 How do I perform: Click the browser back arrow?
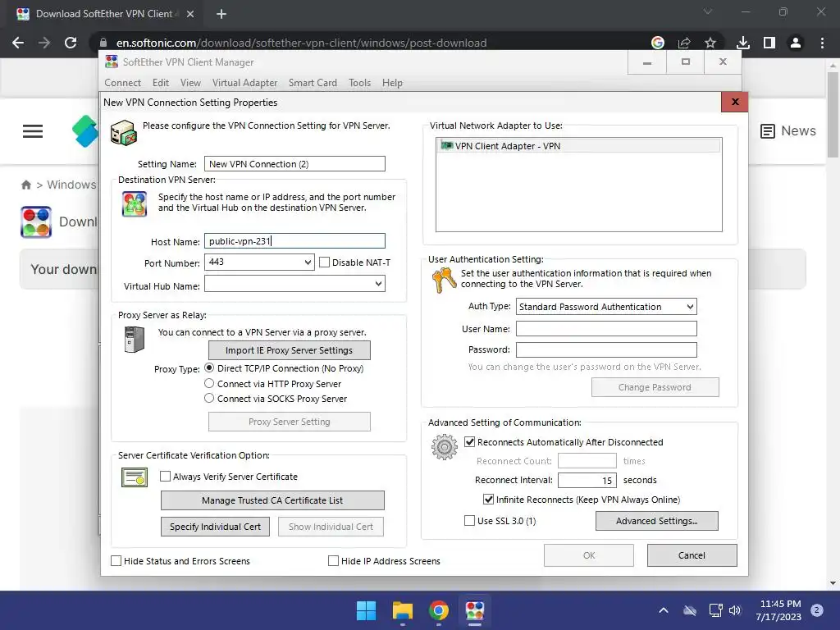click(18, 43)
